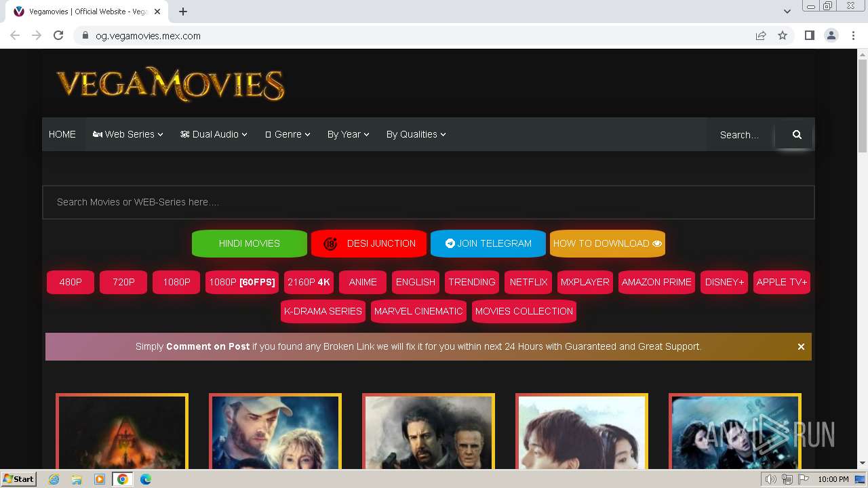868x488 pixels.
Task: Open MOVIES COLLECTION category
Action: pyautogui.click(x=524, y=311)
